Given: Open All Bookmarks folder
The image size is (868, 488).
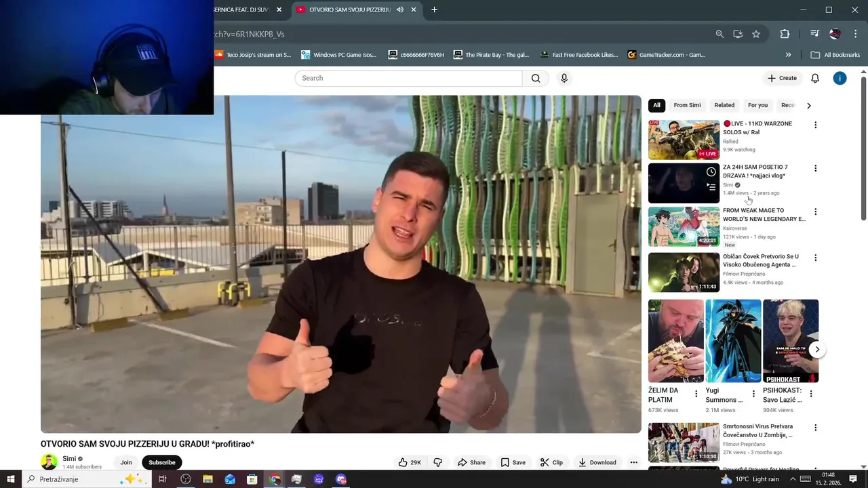Looking at the screenshot, I should coord(835,55).
